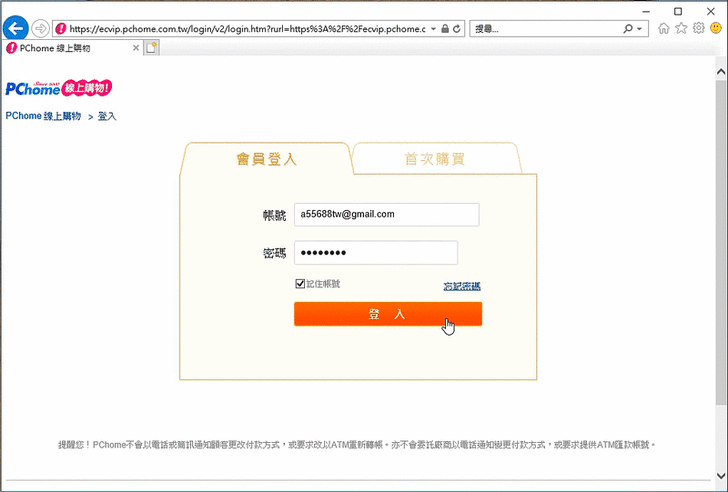Open a new tab button

(151, 48)
